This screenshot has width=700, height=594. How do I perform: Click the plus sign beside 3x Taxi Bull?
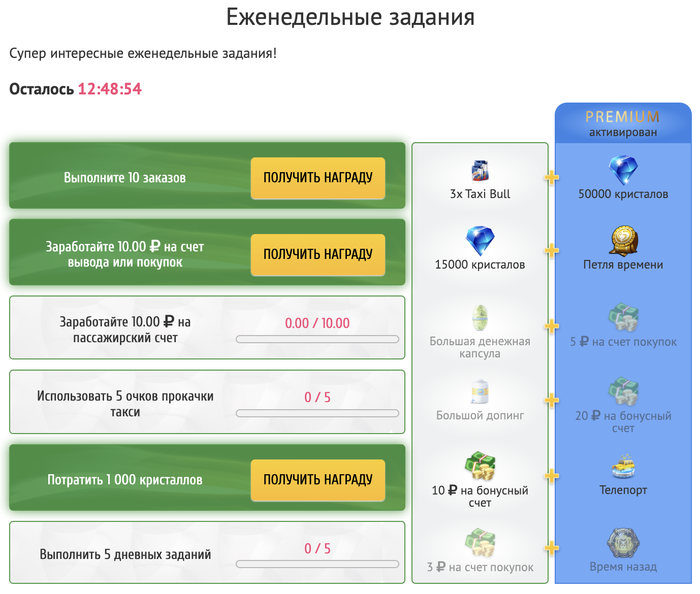(551, 177)
